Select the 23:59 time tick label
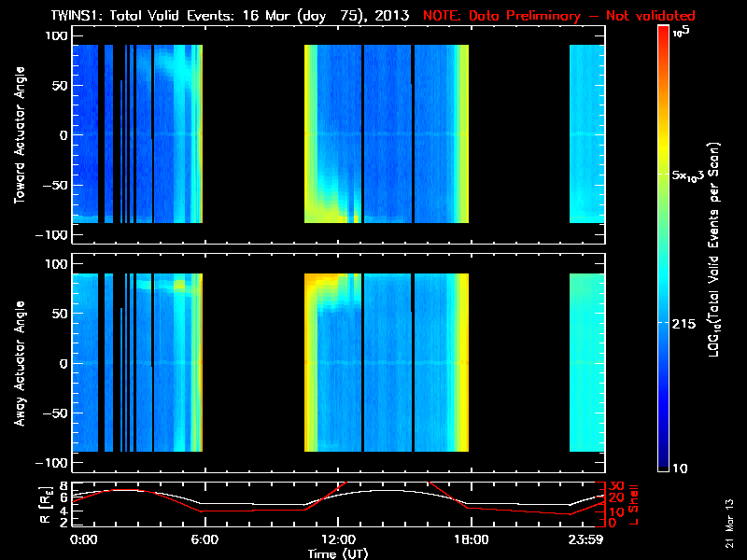The width and height of the screenshot is (747, 560). point(587,539)
